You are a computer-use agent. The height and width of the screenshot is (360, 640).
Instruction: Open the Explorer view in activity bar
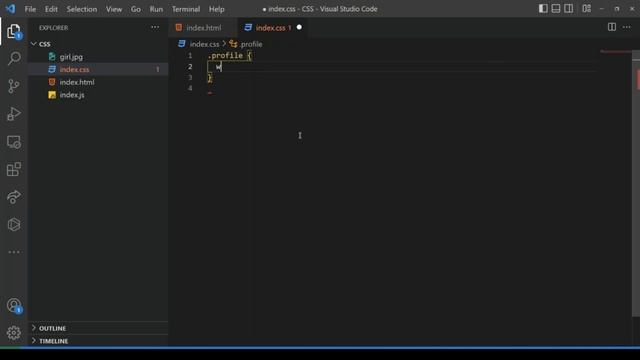point(13,31)
